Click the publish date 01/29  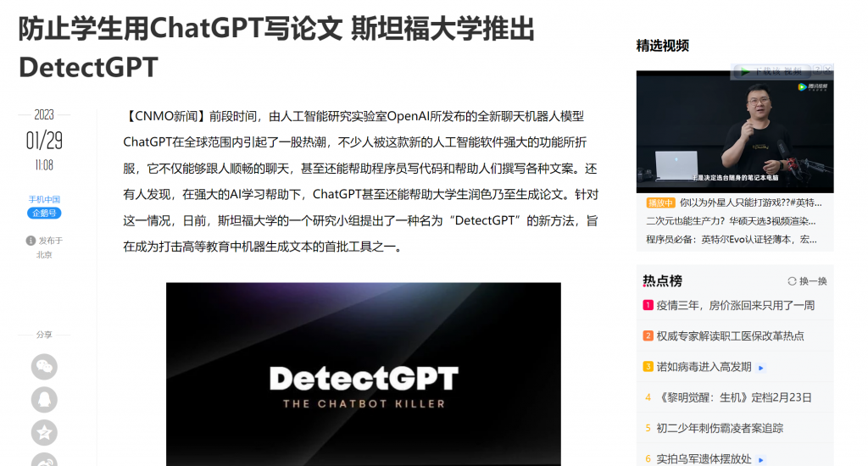(x=44, y=141)
